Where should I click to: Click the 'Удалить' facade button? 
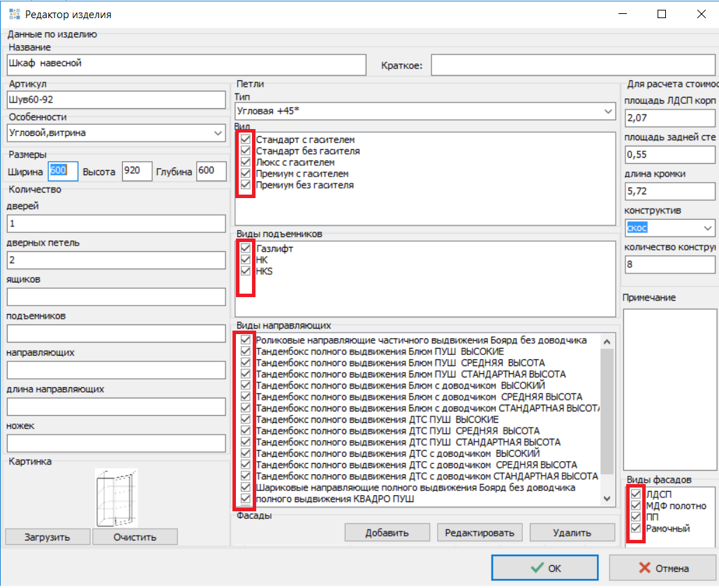[572, 533]
